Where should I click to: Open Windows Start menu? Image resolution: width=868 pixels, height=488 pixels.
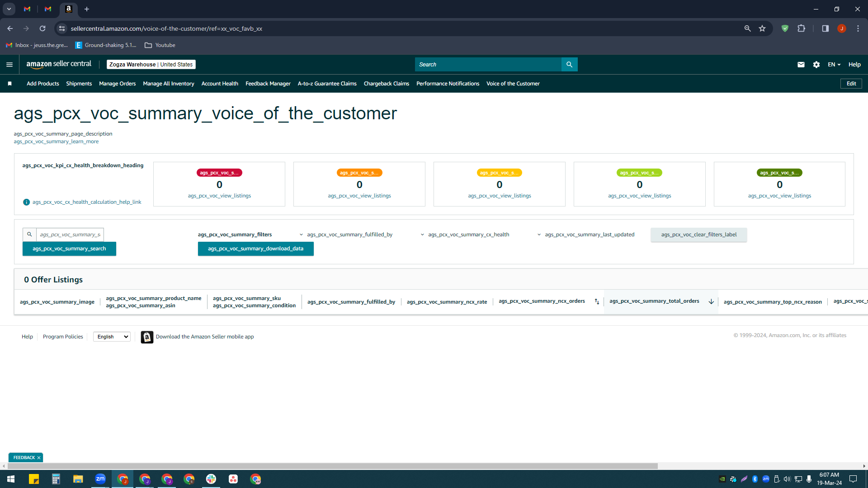[11, 479]
